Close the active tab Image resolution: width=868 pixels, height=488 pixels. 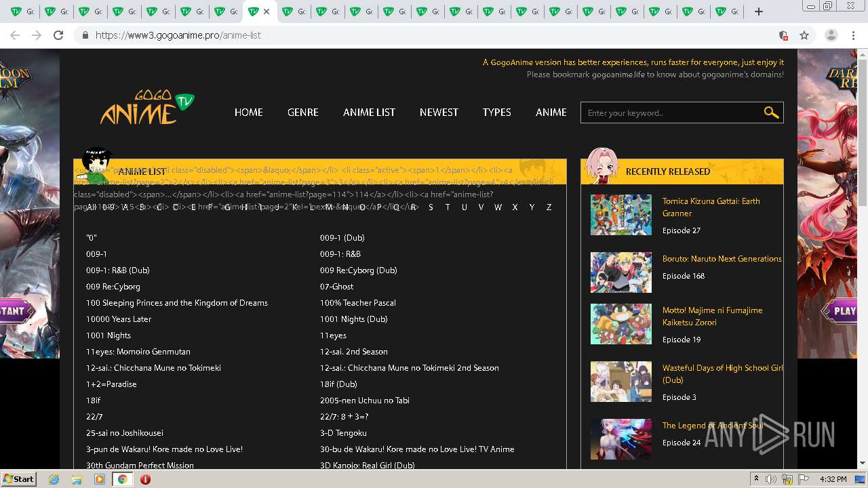pos(267,12)
